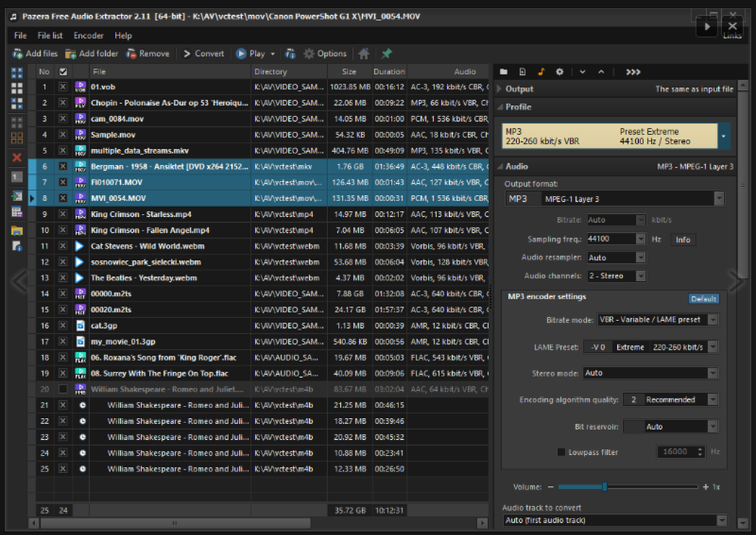Check the unchecked box in row 20
The width and height of the screenshot is (756, 535).
coord(64,389)
